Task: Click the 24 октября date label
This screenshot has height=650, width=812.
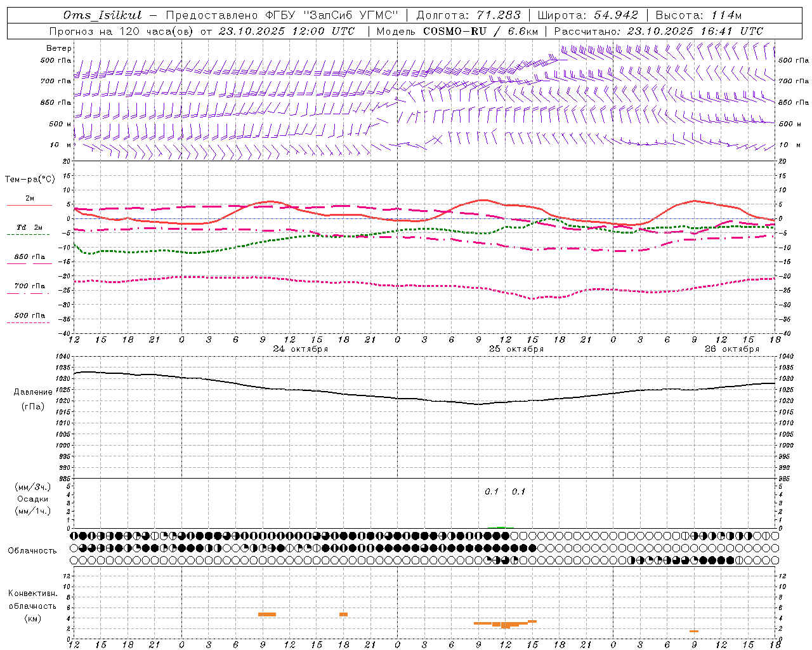Action: coord(301,349)
